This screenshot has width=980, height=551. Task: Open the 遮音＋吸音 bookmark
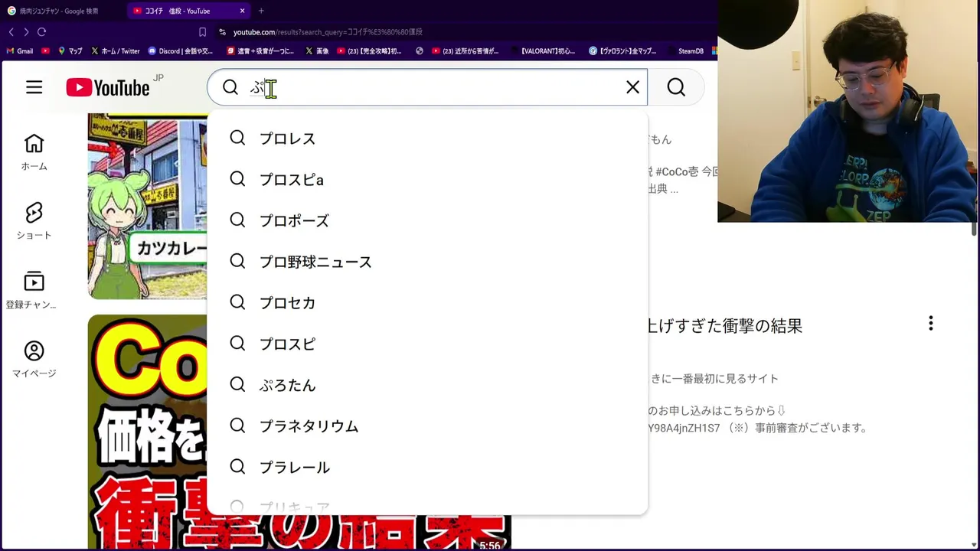pos(260,51)
